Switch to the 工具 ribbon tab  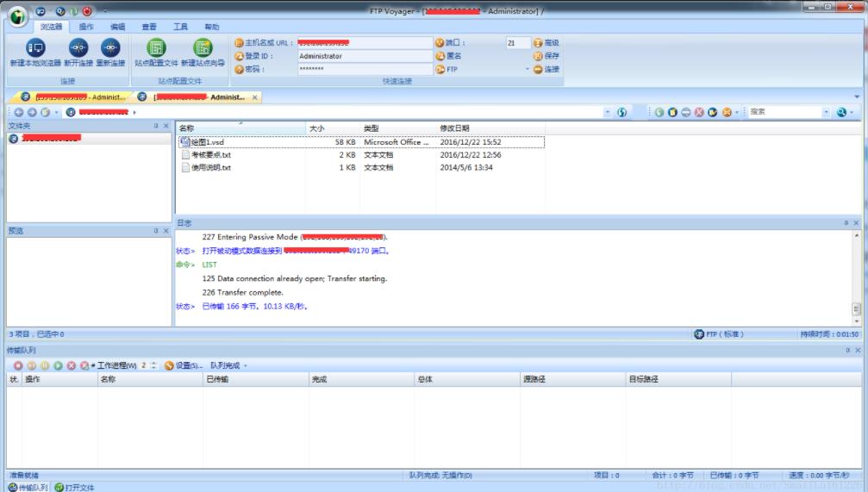(180, 27)
